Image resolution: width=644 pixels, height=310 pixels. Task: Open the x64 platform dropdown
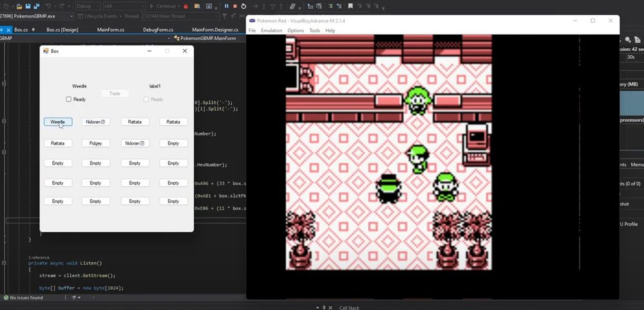tap(124, 6)
